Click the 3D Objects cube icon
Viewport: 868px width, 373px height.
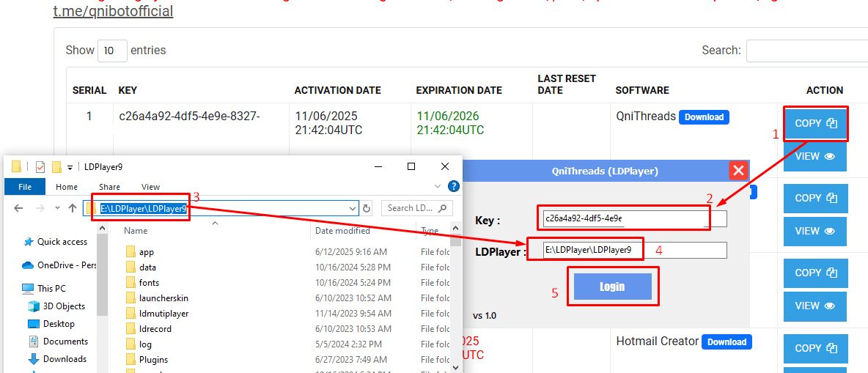34,306
